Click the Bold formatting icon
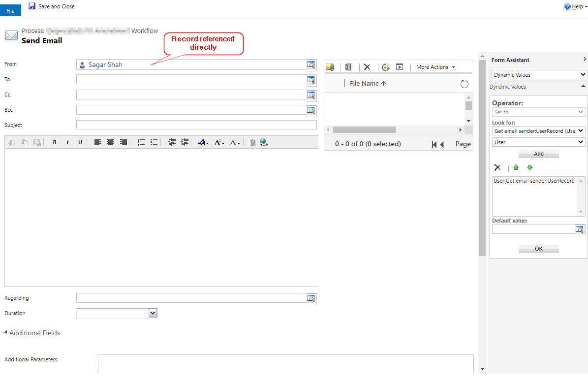588x384 pixels. click(55, 142)
